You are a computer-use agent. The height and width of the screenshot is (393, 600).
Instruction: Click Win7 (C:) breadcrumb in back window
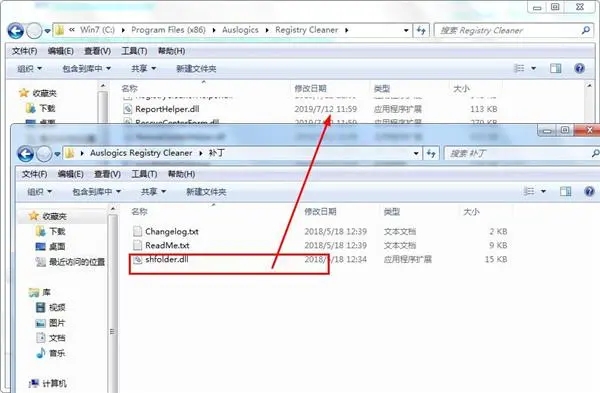pyautogui.click(x=97, y=30)
